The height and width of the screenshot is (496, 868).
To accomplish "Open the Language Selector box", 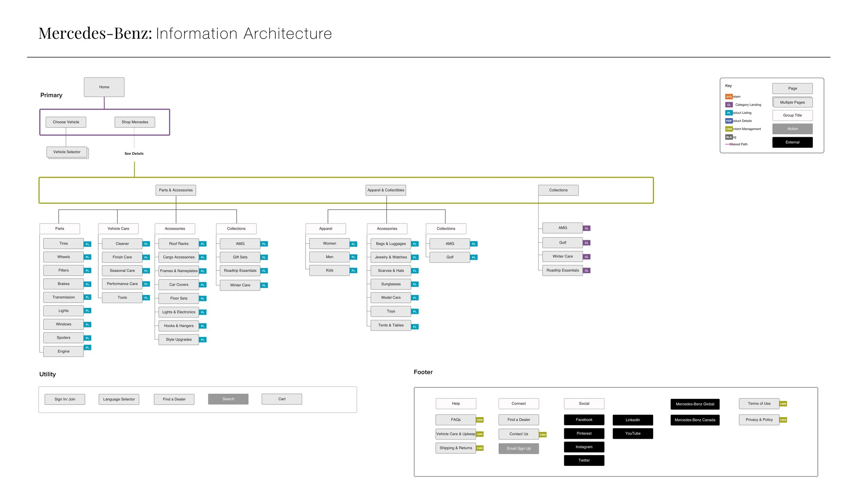I will pos(119,399).
